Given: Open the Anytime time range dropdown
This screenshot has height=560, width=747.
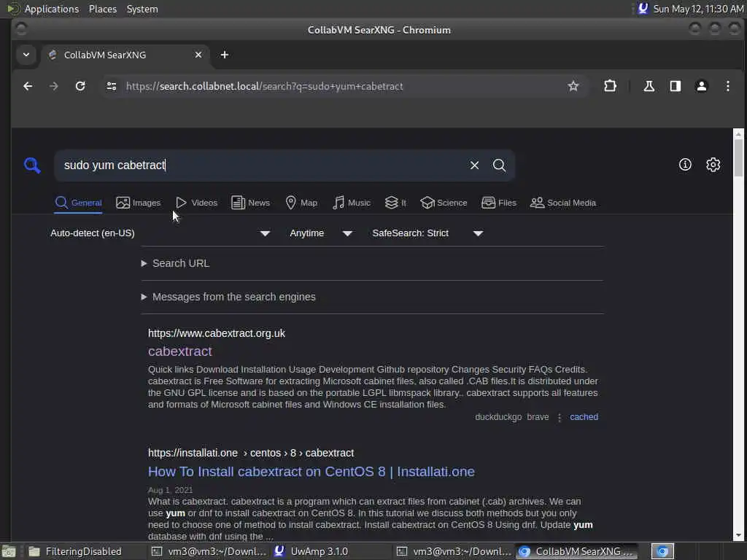Looking at the screenshot, I should (x=321, y=233).
